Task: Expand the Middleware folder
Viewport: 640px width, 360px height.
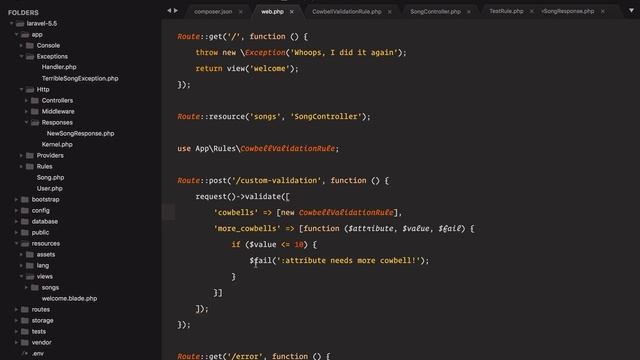Action: click(x=26, y=111)
